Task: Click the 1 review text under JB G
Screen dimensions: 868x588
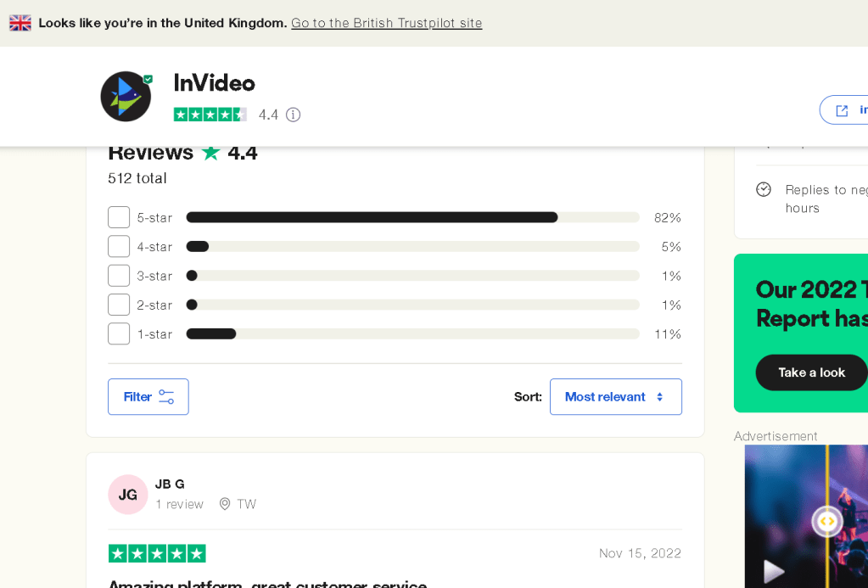Action: tap(179, 504)
